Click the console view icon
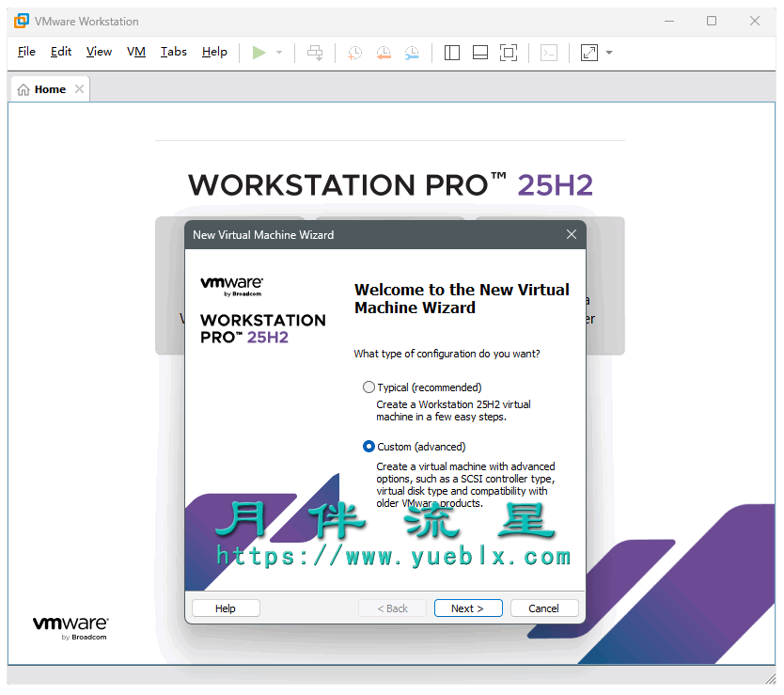The width and height of the screenshot is (784, 695). [549, 53]
